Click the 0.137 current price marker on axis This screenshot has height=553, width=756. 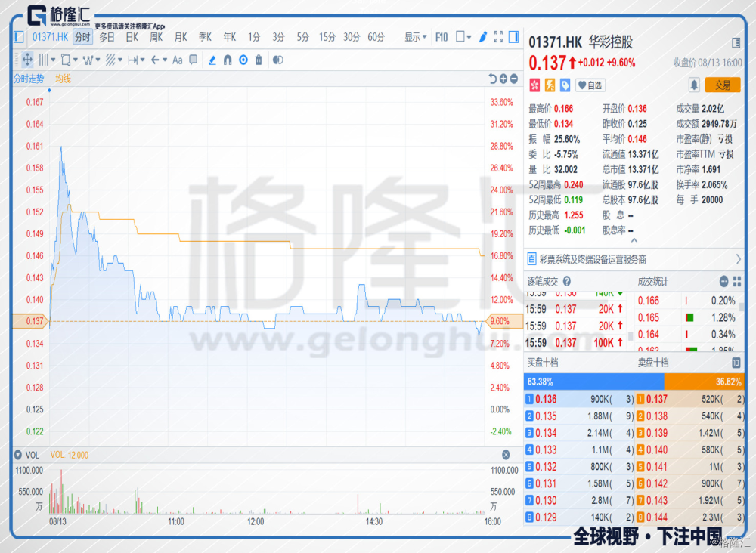point(30,321)
